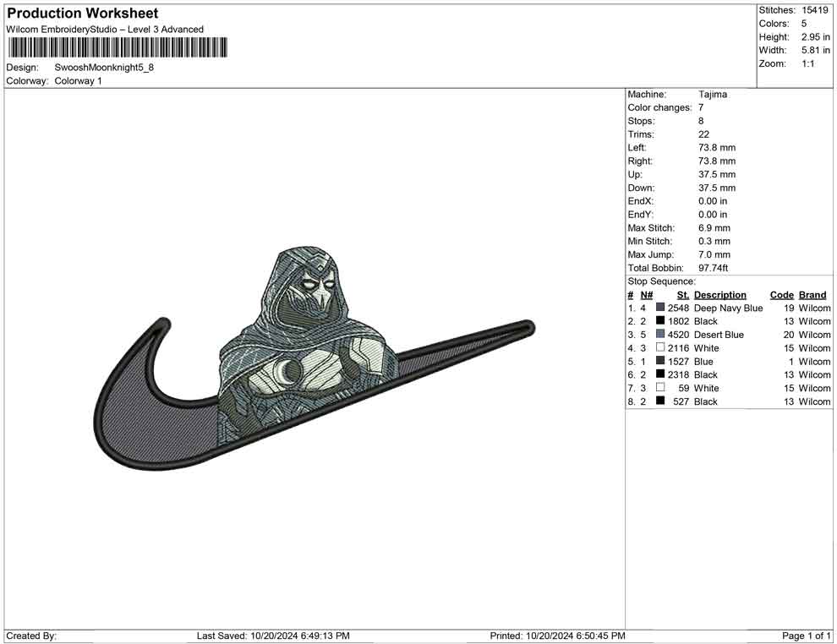This screenshot has width=837, height=644.
Task: Select the color swatch for 1802 Black
Action: point(660,320)
